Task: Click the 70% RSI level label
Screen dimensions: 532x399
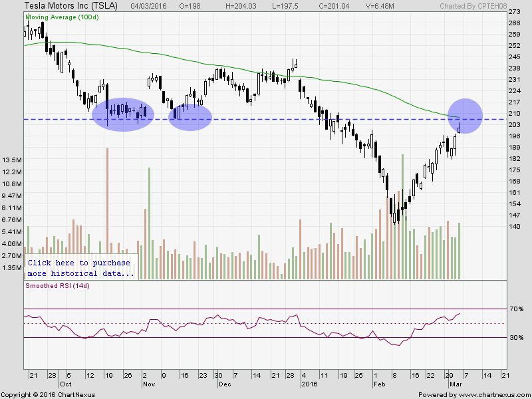Action: coord(517,309)
